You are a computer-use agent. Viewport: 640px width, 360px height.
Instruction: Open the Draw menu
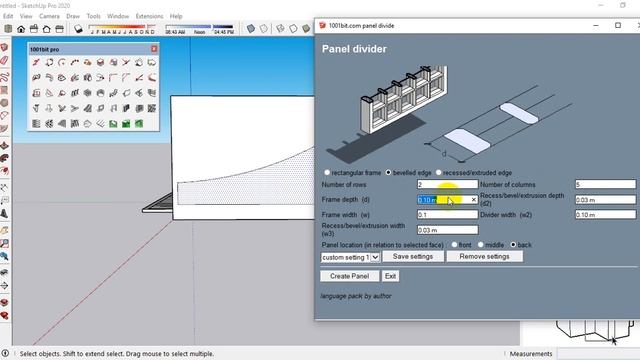point(73,16)
